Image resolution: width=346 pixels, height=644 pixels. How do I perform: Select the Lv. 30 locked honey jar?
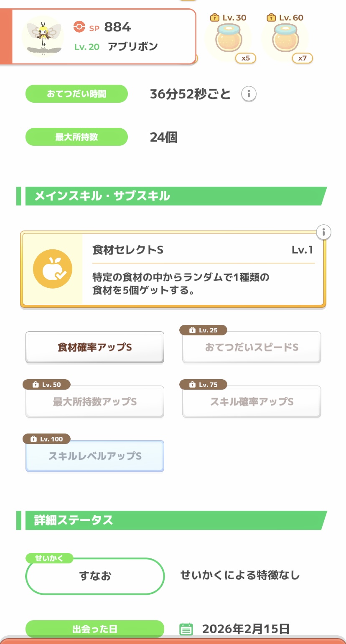click(x=229, y=39)
